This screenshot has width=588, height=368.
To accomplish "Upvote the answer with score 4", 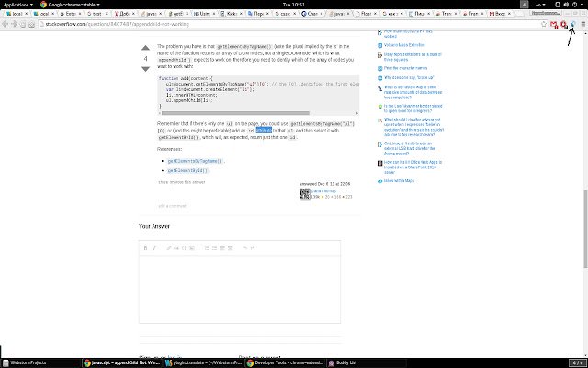I will pos(145,48).
